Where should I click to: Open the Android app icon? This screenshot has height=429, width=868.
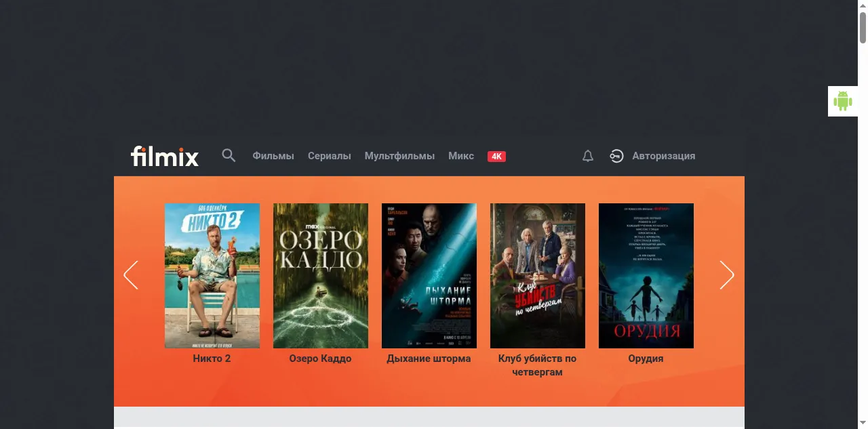tap(843, 101)
